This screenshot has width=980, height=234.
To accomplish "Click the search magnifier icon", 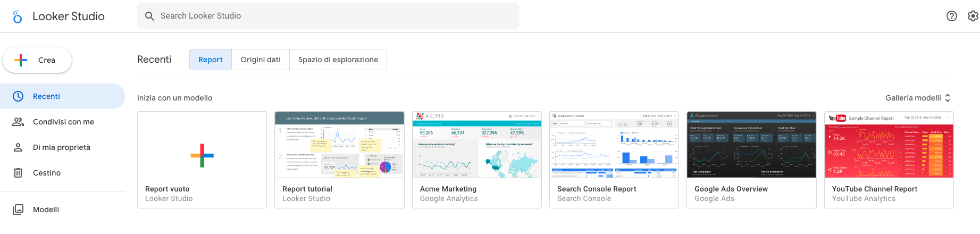I will click(150, 16).
